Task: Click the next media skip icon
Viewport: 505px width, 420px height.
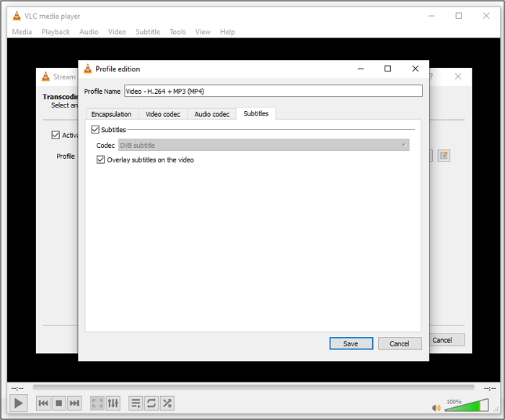Action: (x=74, y=403)
